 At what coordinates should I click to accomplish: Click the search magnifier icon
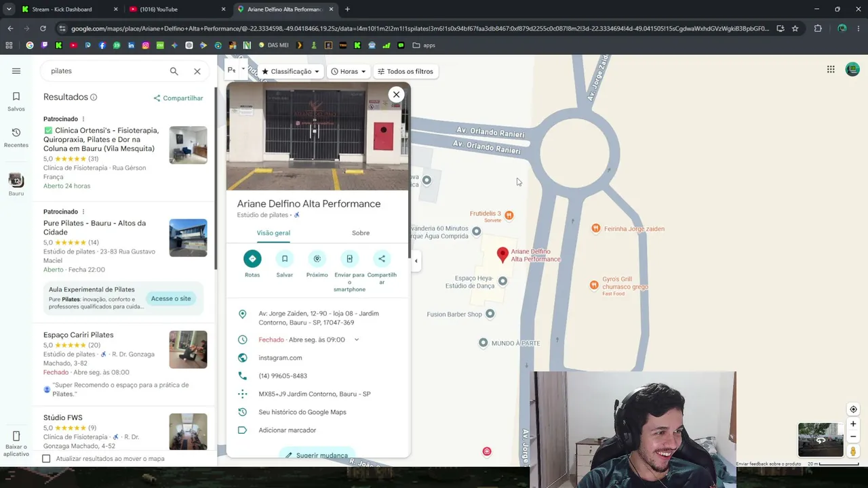pyautogui.click(x=174, y=71)
